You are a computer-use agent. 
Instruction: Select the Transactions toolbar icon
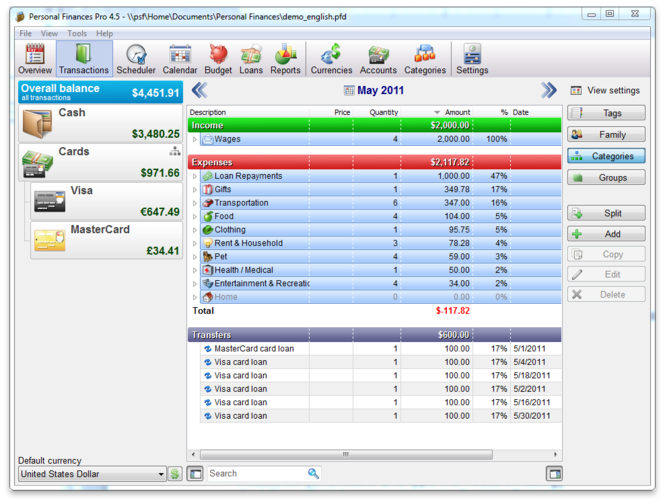[x=84, y=59]
